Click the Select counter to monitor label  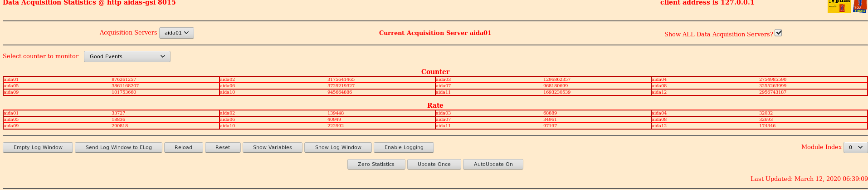(41, 56)
